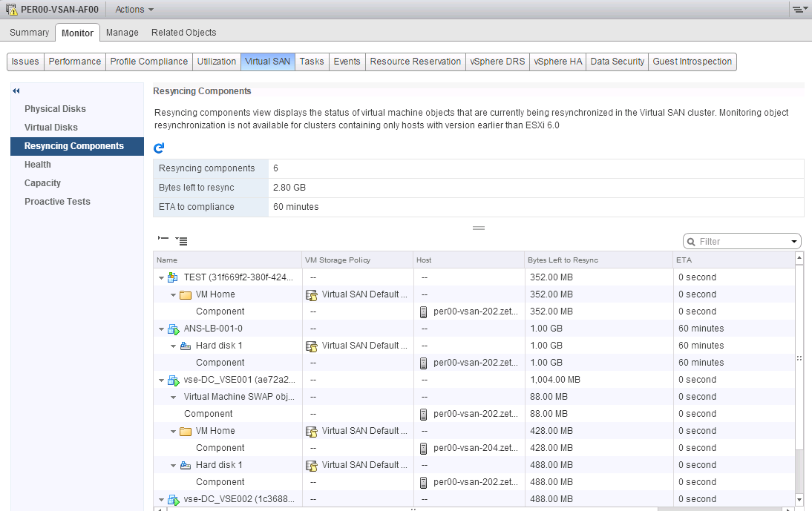The image size is (812, 511).
Task: Collapse the TEST VM tree row
Action: (162, 277)
